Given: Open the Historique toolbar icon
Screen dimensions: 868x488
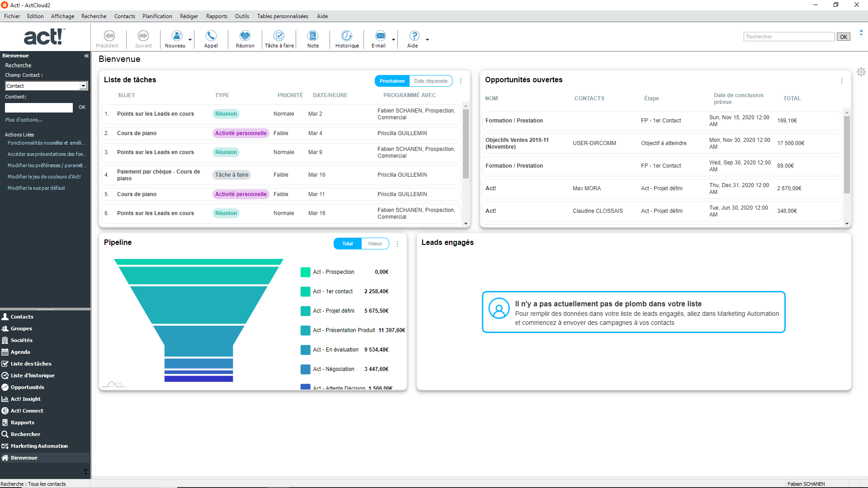Looking at the screenshot, I should 347,36.
